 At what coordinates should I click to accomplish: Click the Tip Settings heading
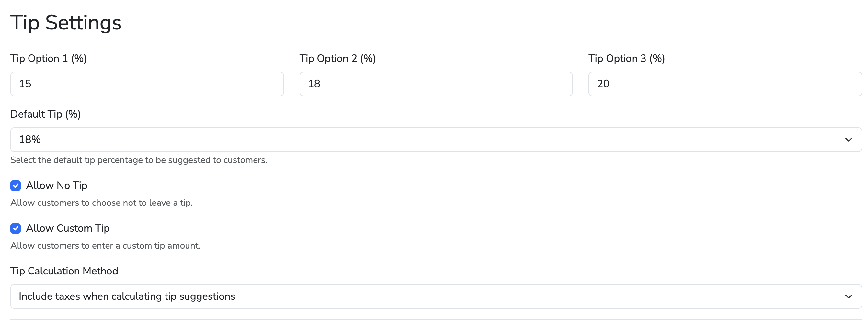(66, 23)
